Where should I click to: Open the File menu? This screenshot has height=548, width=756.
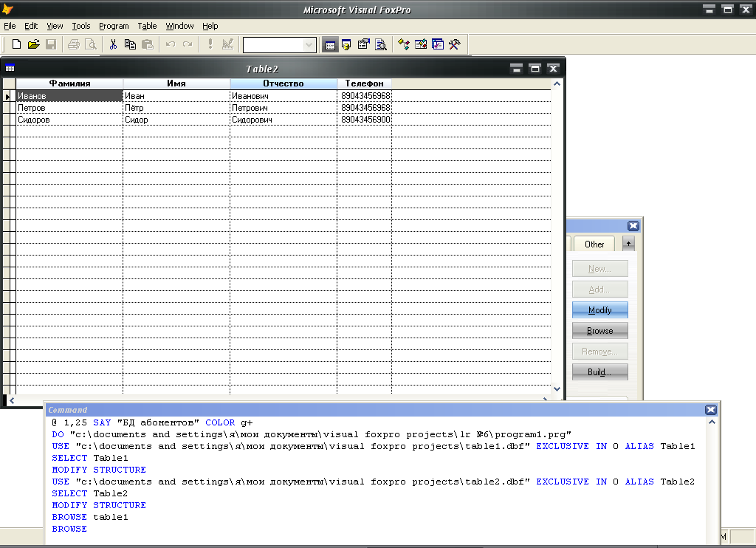coord(10,26)
